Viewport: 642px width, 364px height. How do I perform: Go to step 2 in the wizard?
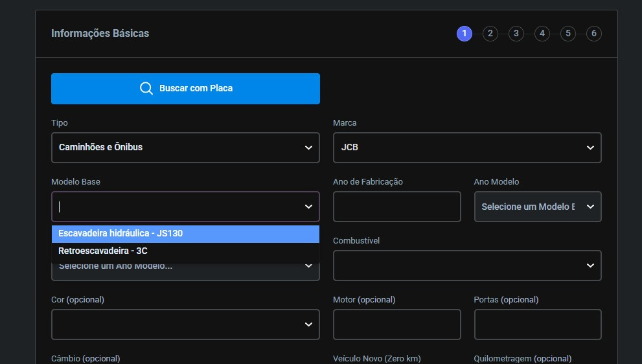(490, 34)
